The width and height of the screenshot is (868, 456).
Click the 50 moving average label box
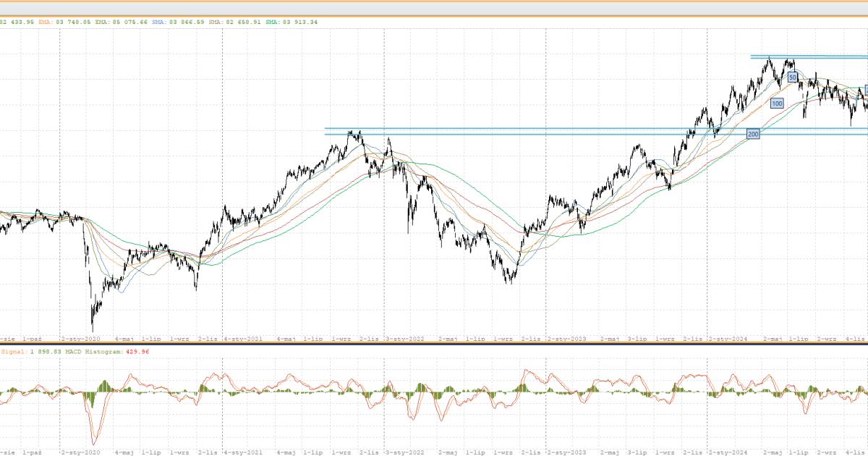pos(792,77)
